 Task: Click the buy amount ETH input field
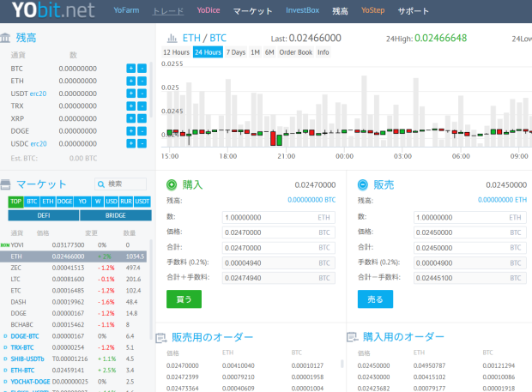tap(279, 217)
